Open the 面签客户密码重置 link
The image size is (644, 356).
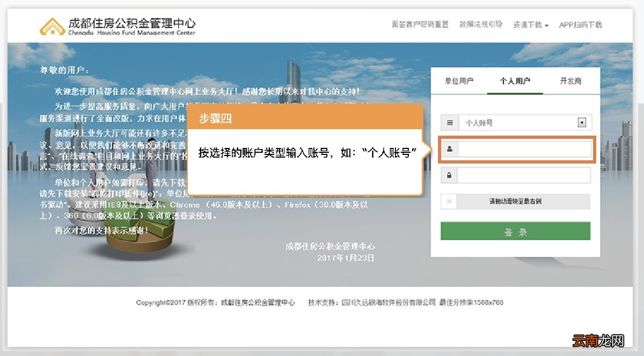tap(420, 25)
